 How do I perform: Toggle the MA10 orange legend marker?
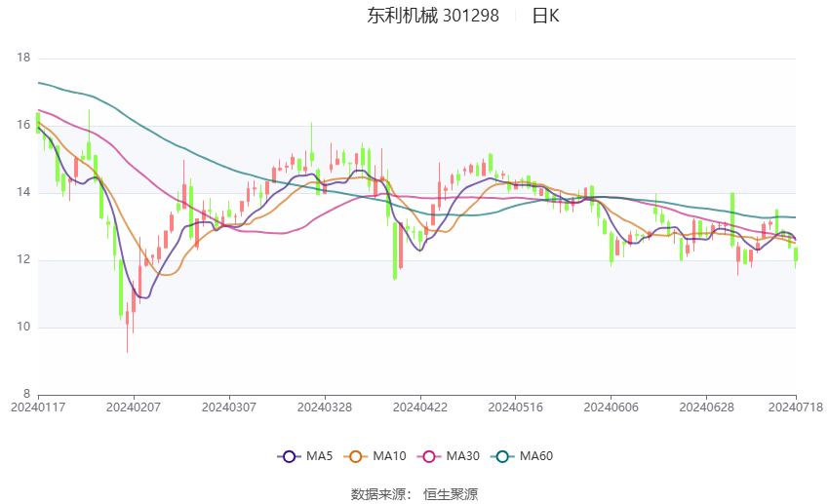355,456
